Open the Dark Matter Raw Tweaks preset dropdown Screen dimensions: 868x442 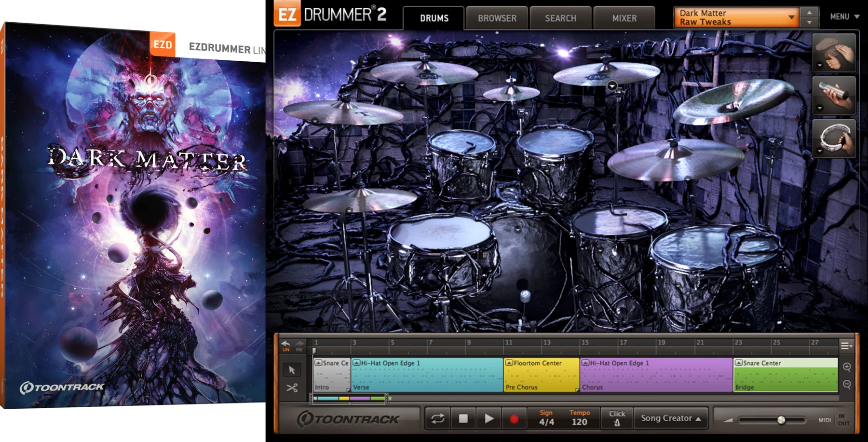tap(736, 17)
